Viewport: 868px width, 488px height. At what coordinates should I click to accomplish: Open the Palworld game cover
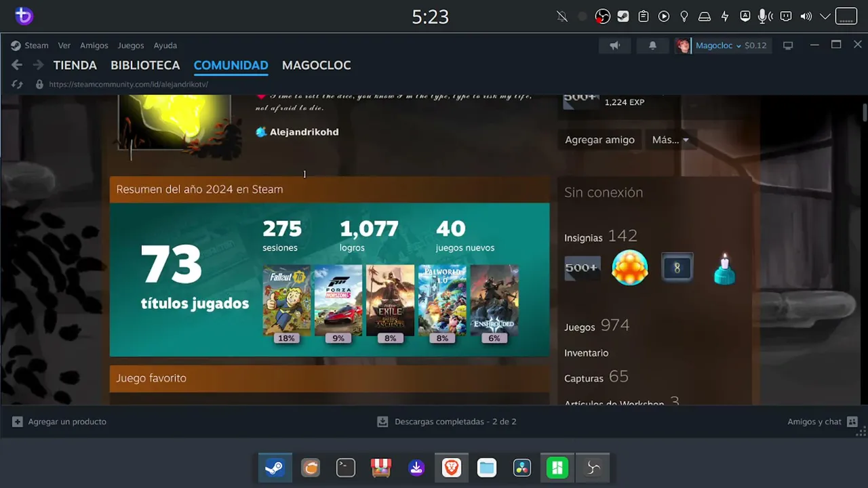coord(442,300)
